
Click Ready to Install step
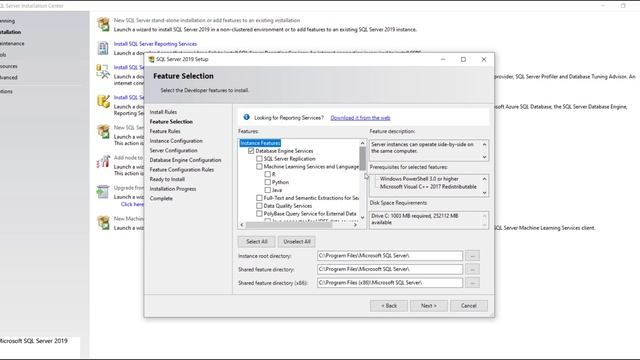click(x=167, y=179)
